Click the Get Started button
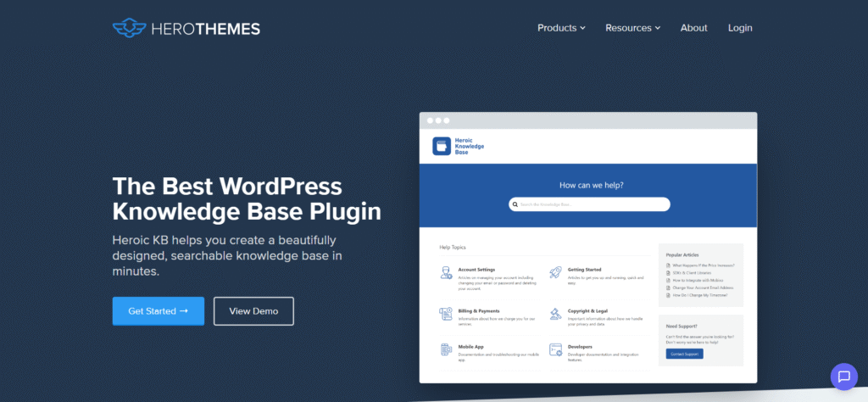The image size is (868, 402). pos(159,311)
